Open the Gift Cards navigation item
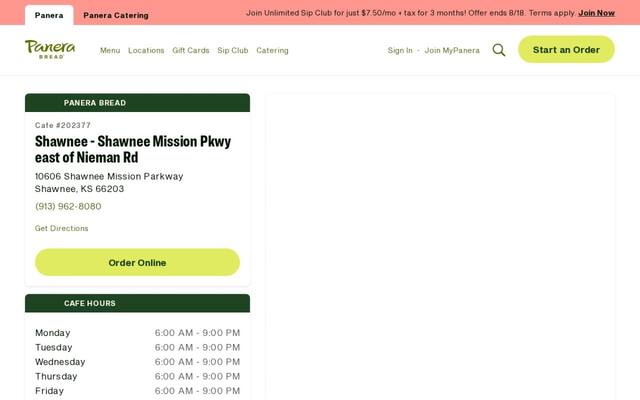This screenshot has width=640, height=400. (191, 50)
